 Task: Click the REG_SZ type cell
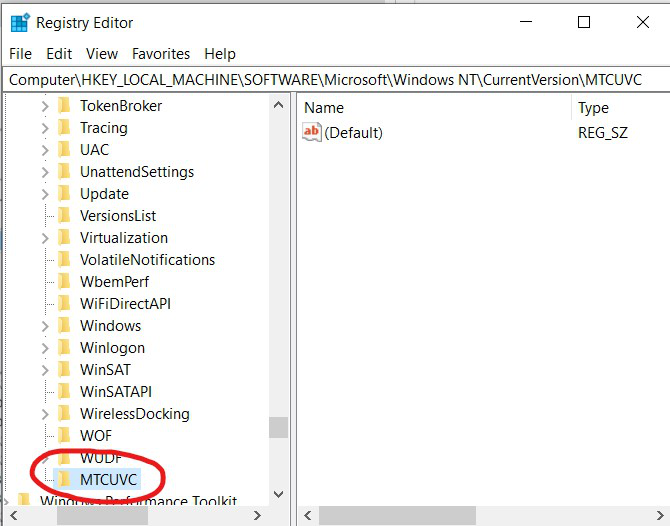(602, 132)
